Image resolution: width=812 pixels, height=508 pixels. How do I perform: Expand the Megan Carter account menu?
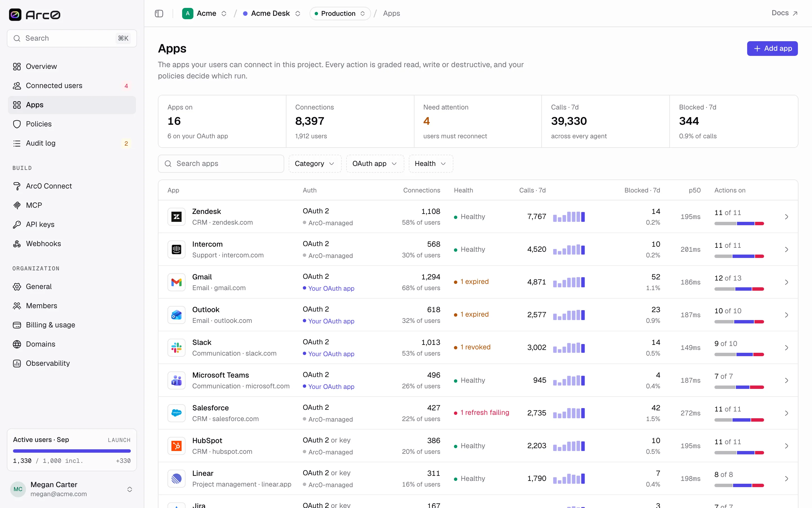click(72, 489)
